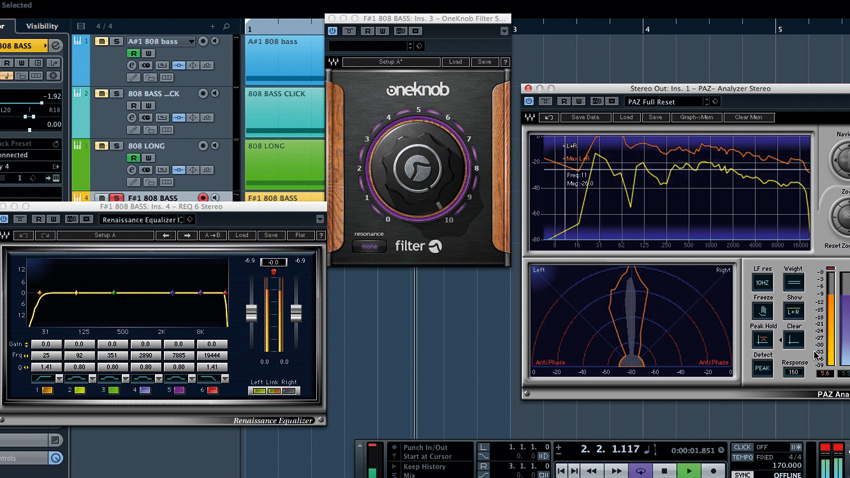Click Graph->Mem in PAZ Analyzer
This screenshot has height=478, width=850.
tap(696, 117)
